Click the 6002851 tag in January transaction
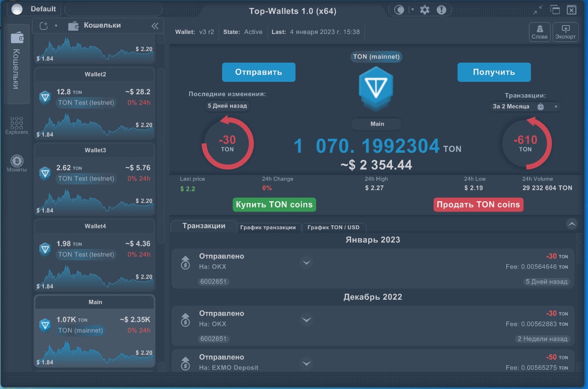The image size is (588, 389). pos(213,282)
